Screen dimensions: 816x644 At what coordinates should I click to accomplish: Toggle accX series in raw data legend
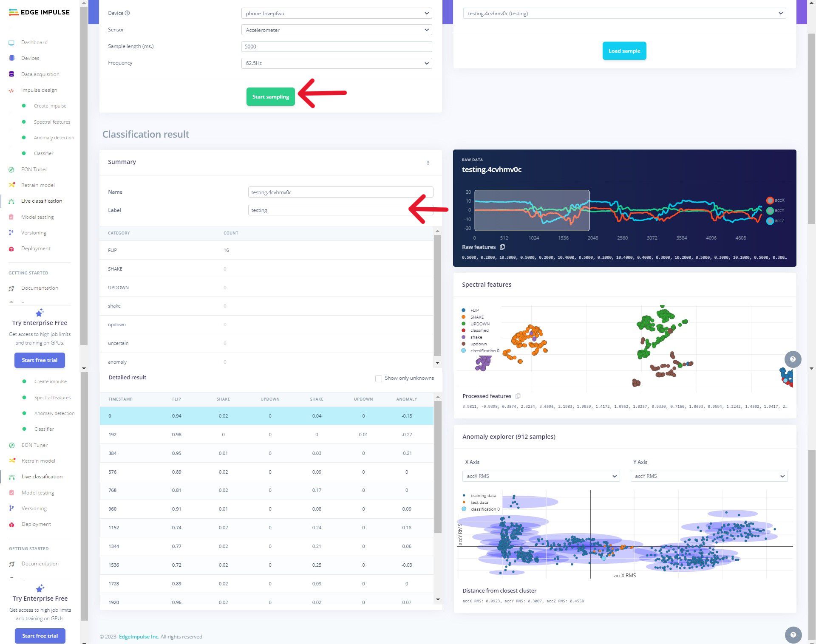770,200
